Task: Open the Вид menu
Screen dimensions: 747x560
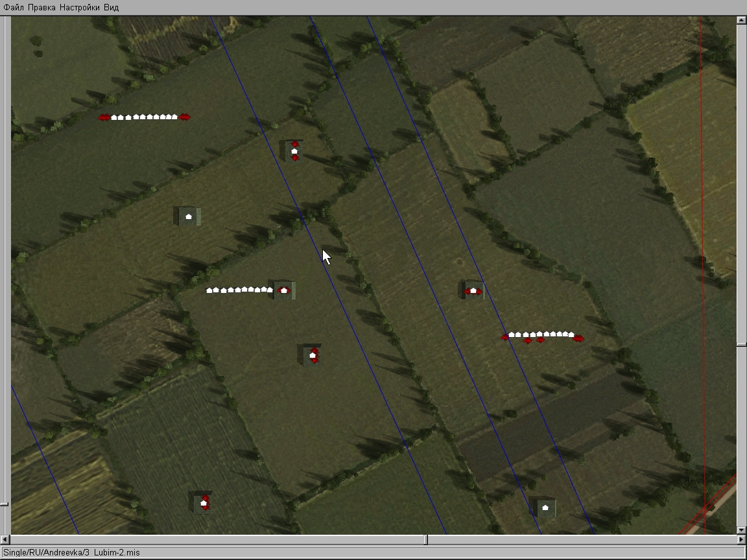Action: pyautogui.click(x=111, y=8)
